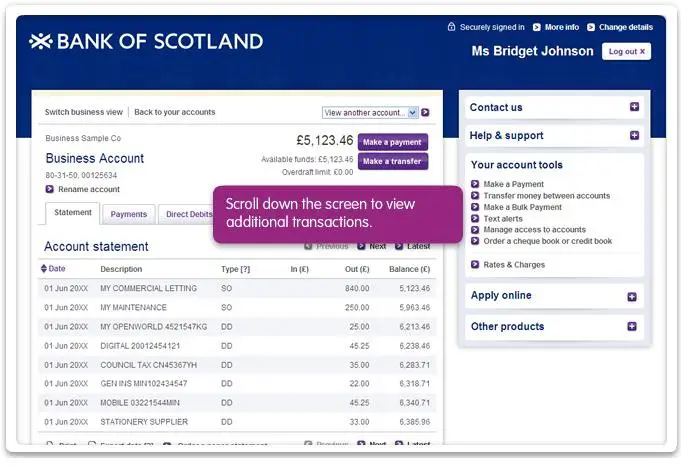Click Switch business view link
The image size is (681, 470).
click(x=84, y=112)
